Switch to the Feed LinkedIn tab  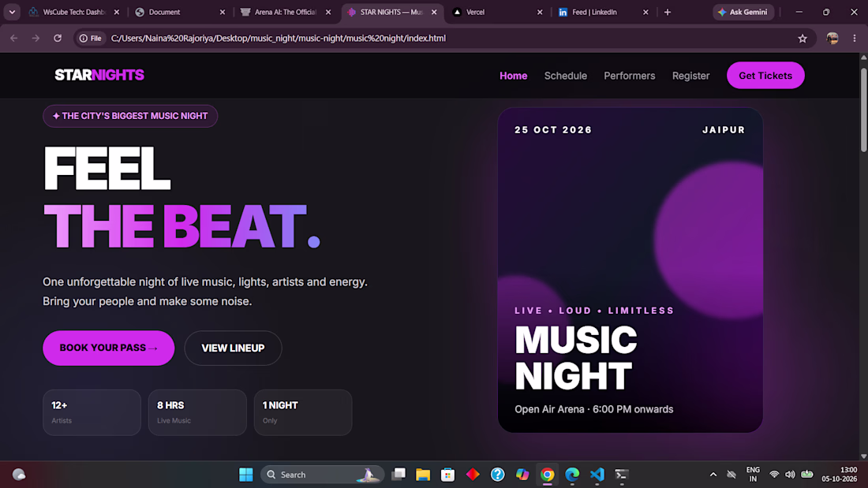click(x=603, y=12)
